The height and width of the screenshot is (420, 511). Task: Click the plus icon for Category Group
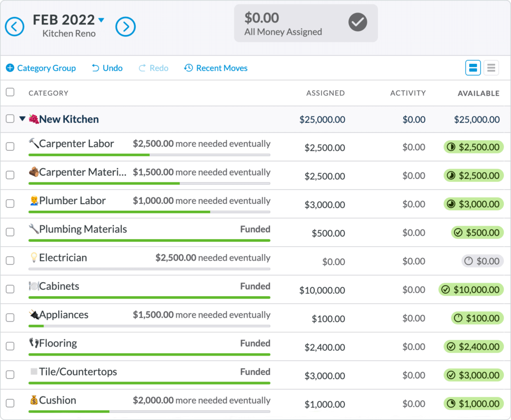pyautogui.click(x=10, y=68)
